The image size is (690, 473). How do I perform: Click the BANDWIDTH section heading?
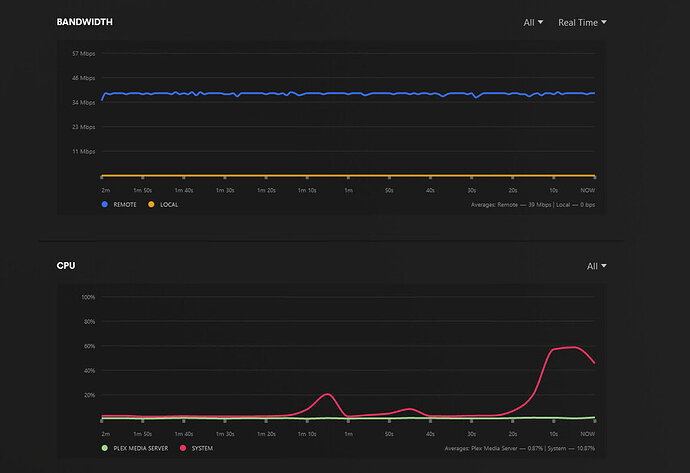(x=84, y=22)
